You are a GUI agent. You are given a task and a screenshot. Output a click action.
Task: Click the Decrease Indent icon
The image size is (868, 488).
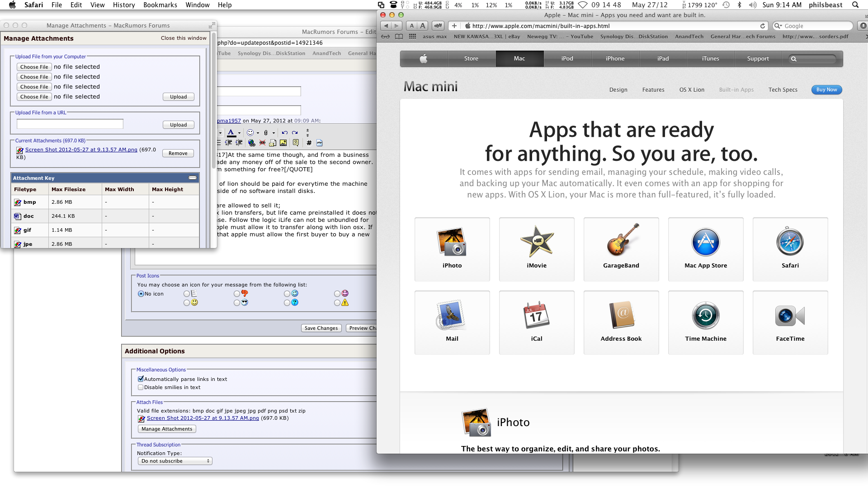[229, 143]
